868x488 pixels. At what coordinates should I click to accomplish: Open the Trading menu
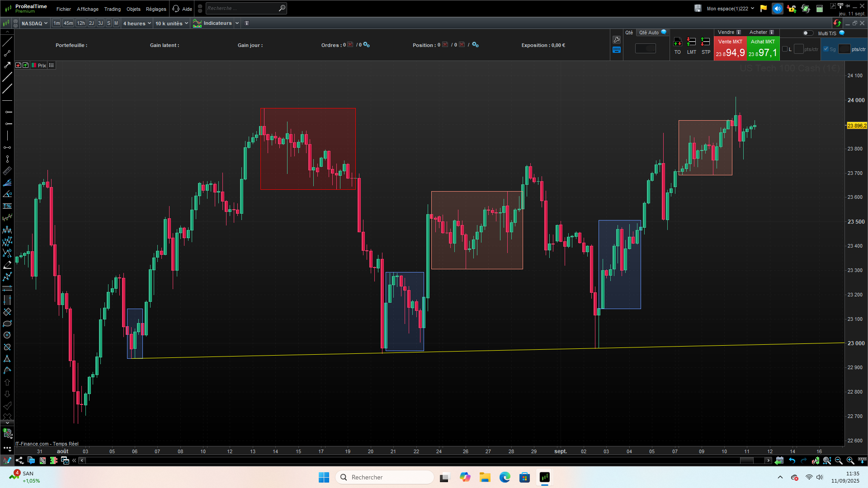(112, 9)
